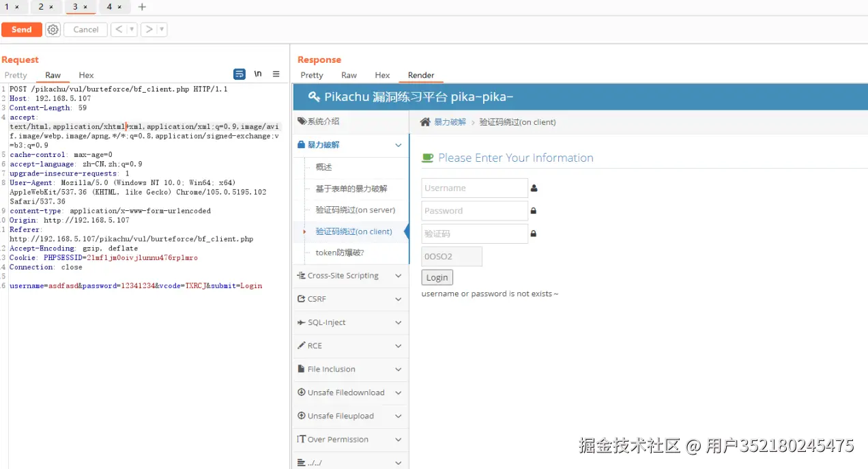Open 验证码绕过(on server) submenu link

coord(356,210)
